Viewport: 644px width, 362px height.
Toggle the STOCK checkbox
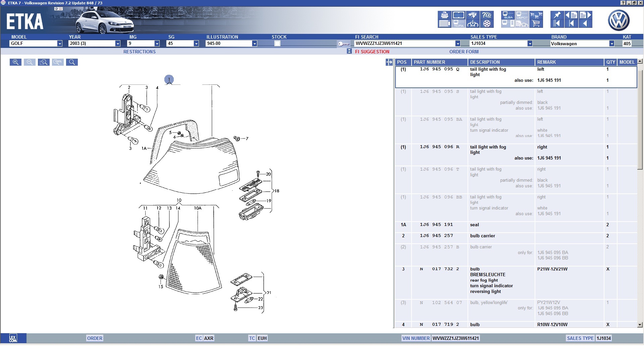pos(277,43)
